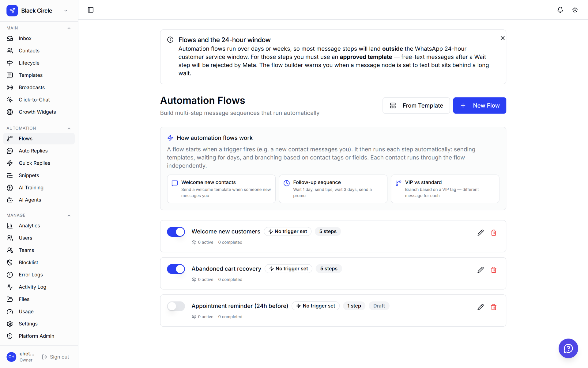This screenshot has height=368, width=588.
Task: Edit the Welcome new customers flow
Action: 481,233
